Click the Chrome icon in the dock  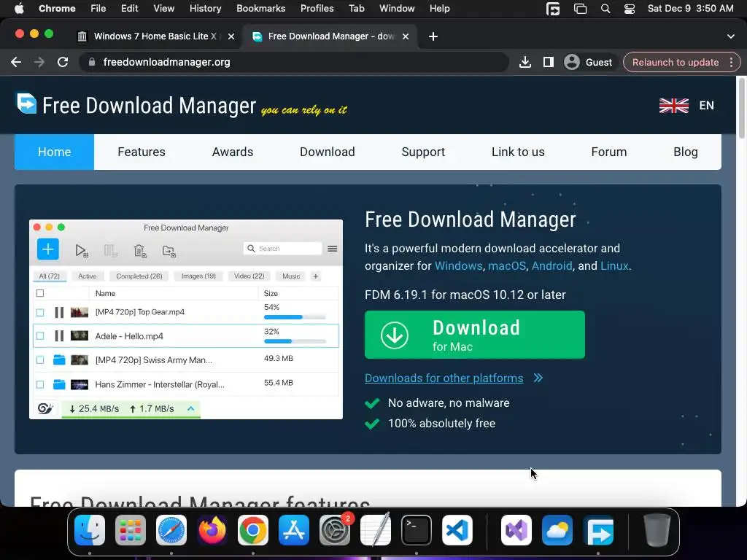(x=253, y=530)
